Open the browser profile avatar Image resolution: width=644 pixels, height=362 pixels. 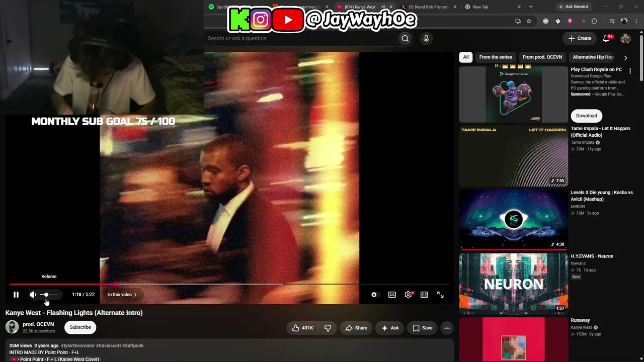click(624, 21)
